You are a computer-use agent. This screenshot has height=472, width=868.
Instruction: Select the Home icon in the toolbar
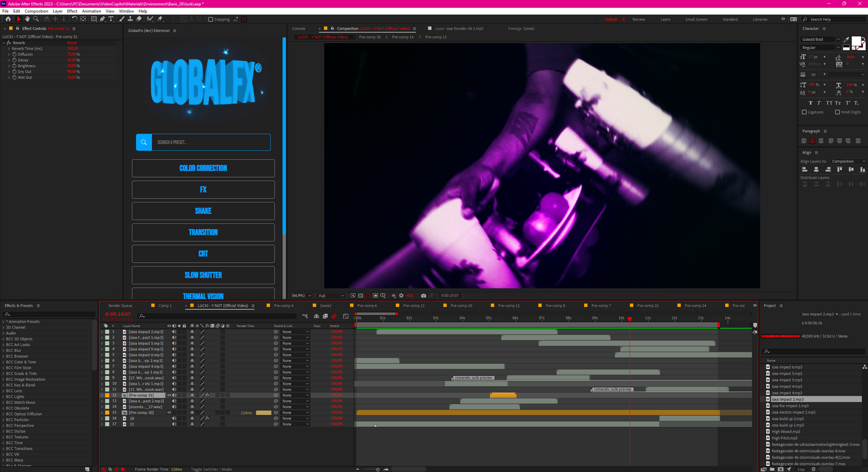pyautogui.click(x=8, y=19)
